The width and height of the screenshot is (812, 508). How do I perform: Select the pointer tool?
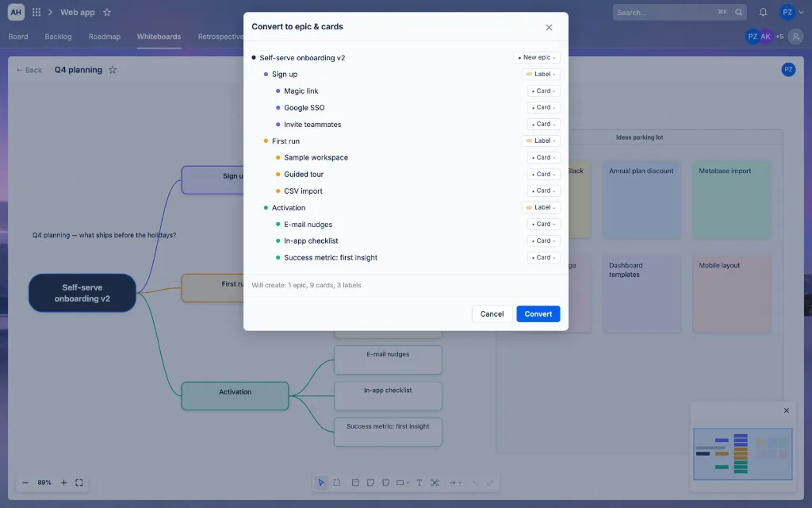[x=321, y=483]
